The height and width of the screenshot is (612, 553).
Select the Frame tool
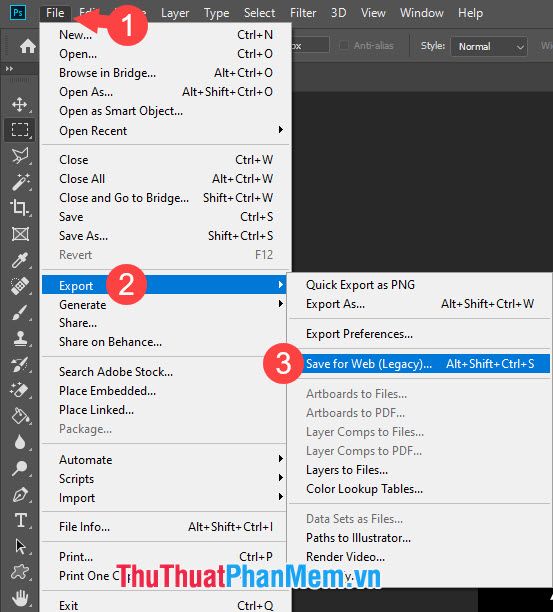[20, 234]
